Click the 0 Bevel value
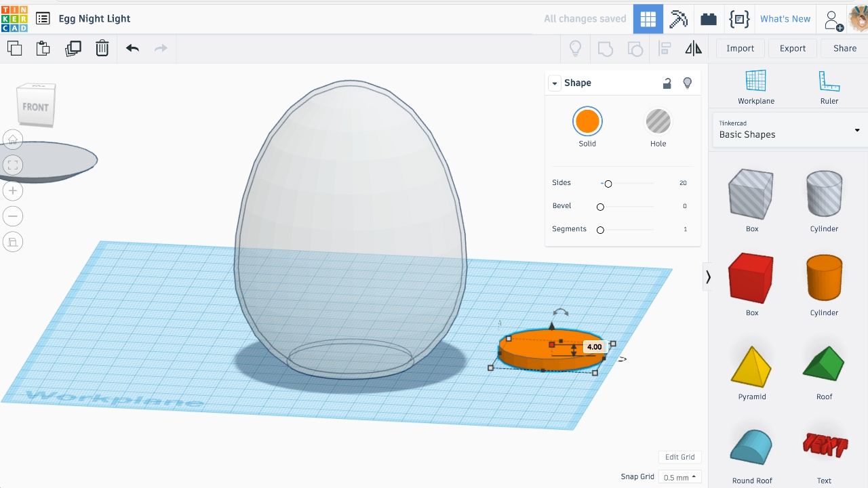 [685, 206]
